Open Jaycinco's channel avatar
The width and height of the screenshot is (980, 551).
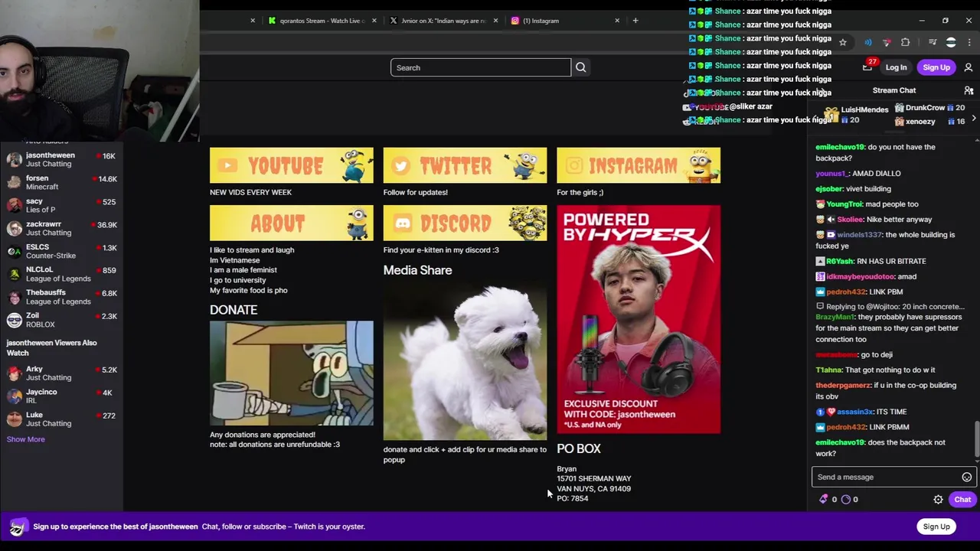pos(14,396)
